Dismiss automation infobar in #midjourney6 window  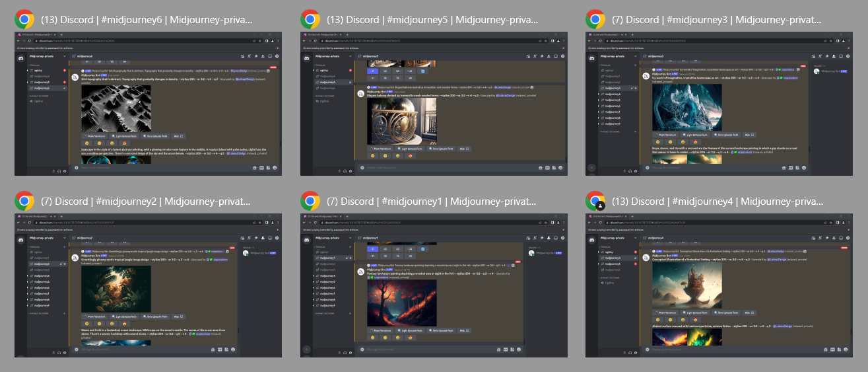[x=277, y=48]
